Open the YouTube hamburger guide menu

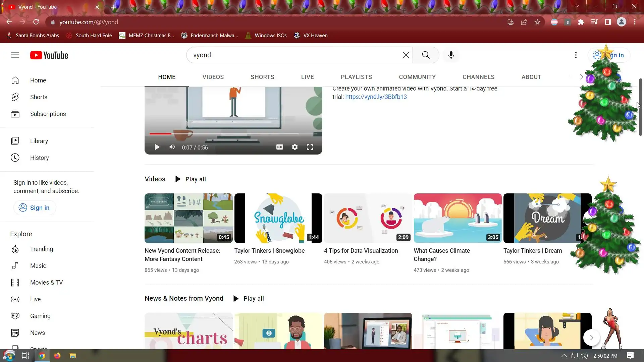click(15, 55)
